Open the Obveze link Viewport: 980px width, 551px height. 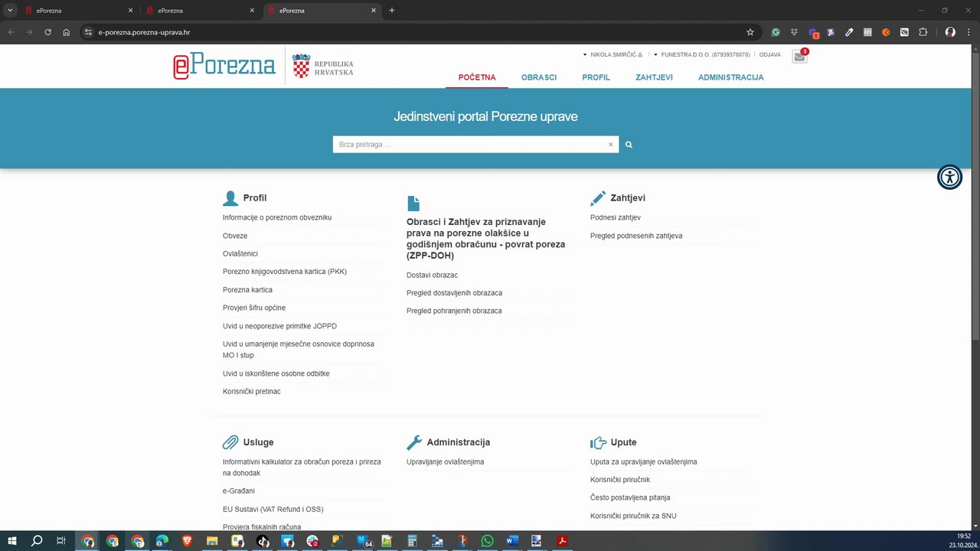click(x=235, y=236)
